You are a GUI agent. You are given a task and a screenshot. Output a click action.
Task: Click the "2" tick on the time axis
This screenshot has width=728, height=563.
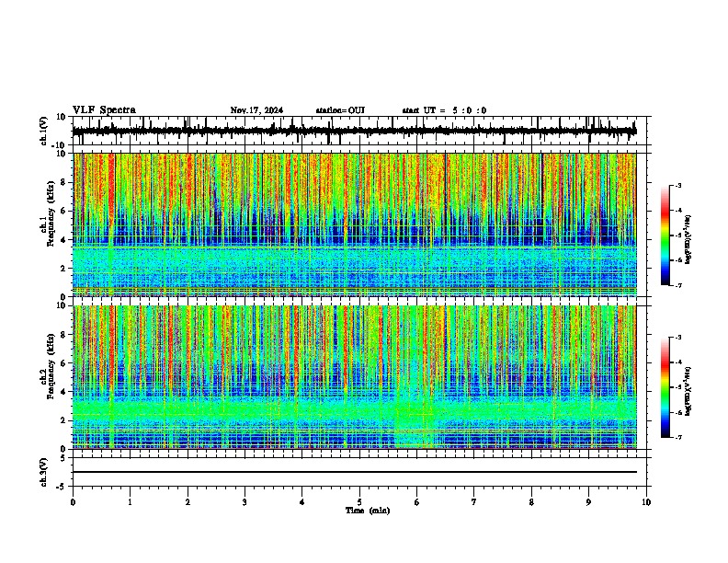[188, 502]
